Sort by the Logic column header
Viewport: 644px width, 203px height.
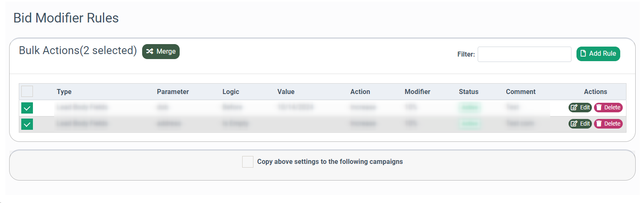(x=231, y=92)
